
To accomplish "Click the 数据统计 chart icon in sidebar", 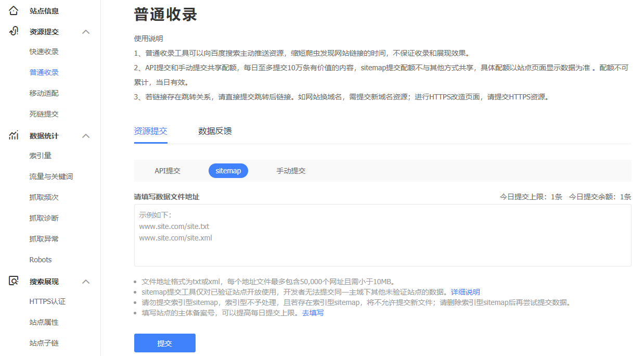I will point(14,136).
